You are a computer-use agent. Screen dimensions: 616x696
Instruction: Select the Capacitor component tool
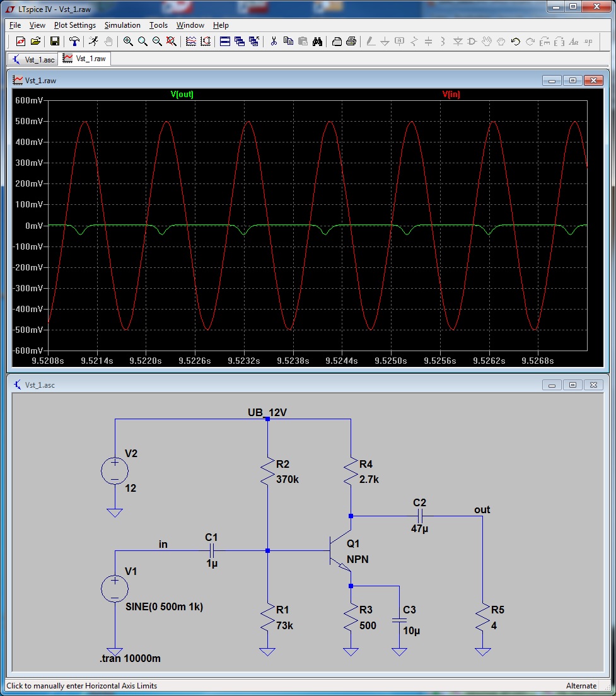pos(428,41)
